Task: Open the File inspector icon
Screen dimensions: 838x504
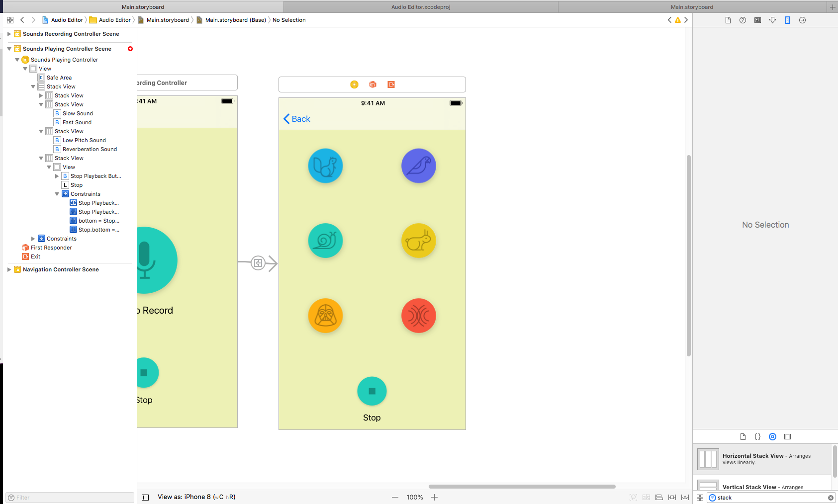Action: [728, 20]
